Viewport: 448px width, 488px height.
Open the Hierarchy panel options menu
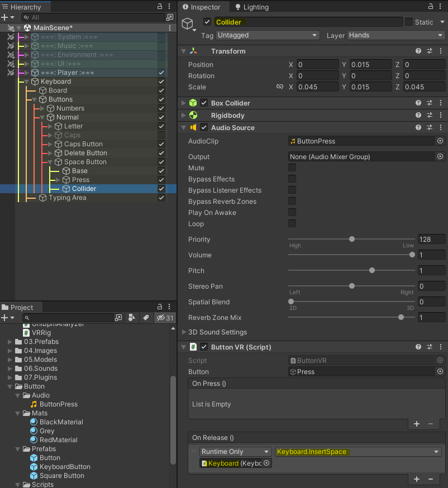click(169, 6)
